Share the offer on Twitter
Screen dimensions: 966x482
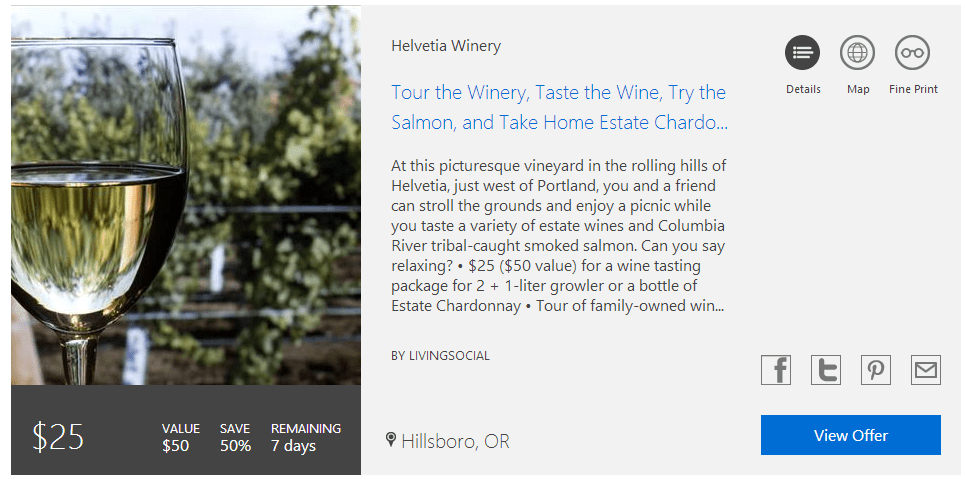point(826,370)
